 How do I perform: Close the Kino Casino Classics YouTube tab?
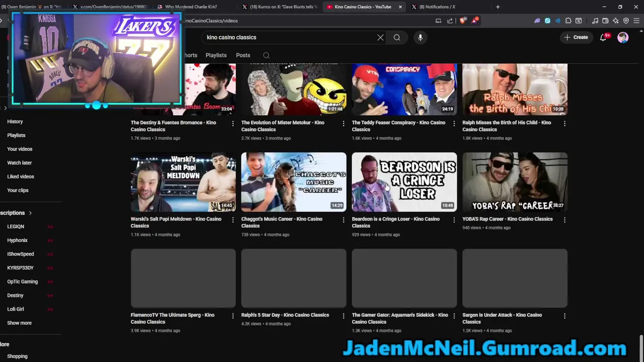[400, 7]
